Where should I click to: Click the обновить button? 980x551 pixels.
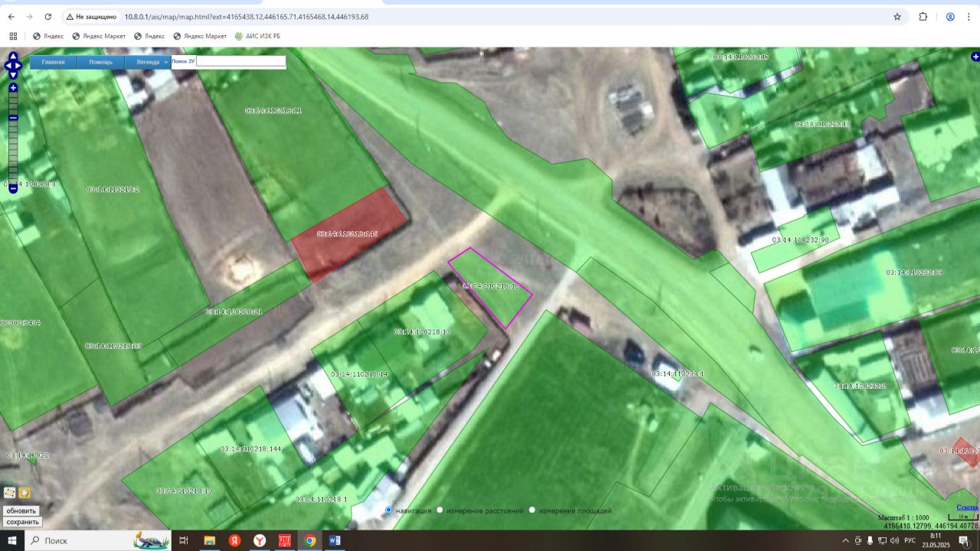click(x=21, y=510)
